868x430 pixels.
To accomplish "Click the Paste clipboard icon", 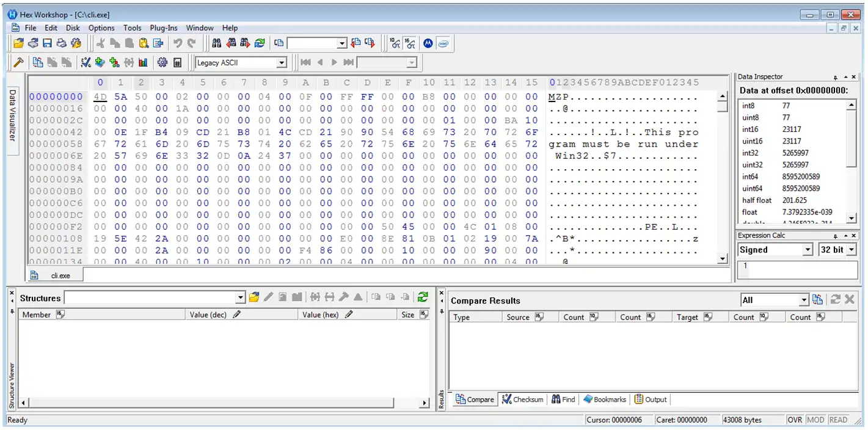I will tap(144, 43).
